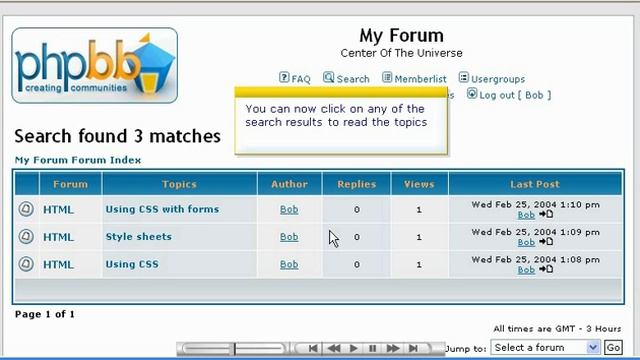Click the FAQ question-mark icon
Image resolution: width=640 pixels, height=360 pixels.
point(284,77)
